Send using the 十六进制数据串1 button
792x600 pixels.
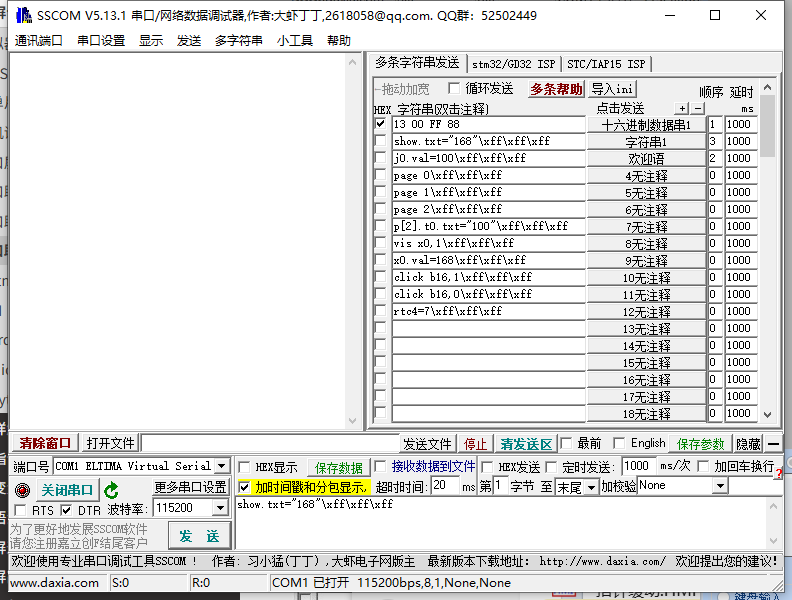(x=646, y=125)
